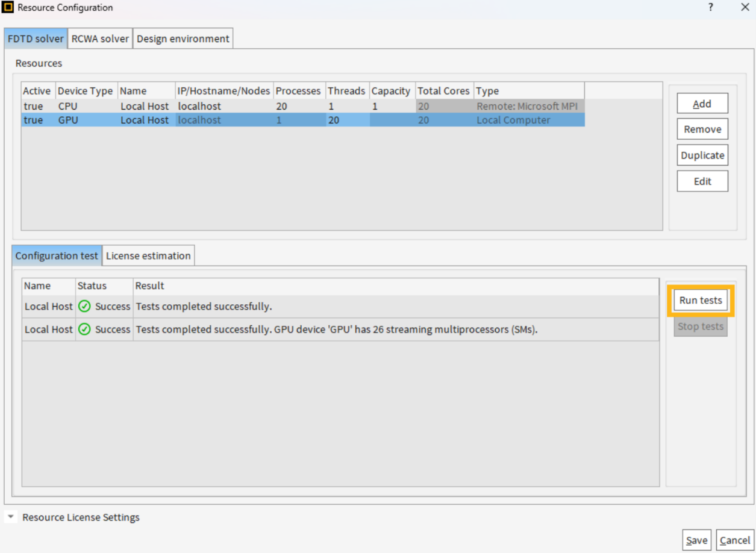756x553 pixels.
Task: Click the application icon in title bar
Action: pos(8,8)
